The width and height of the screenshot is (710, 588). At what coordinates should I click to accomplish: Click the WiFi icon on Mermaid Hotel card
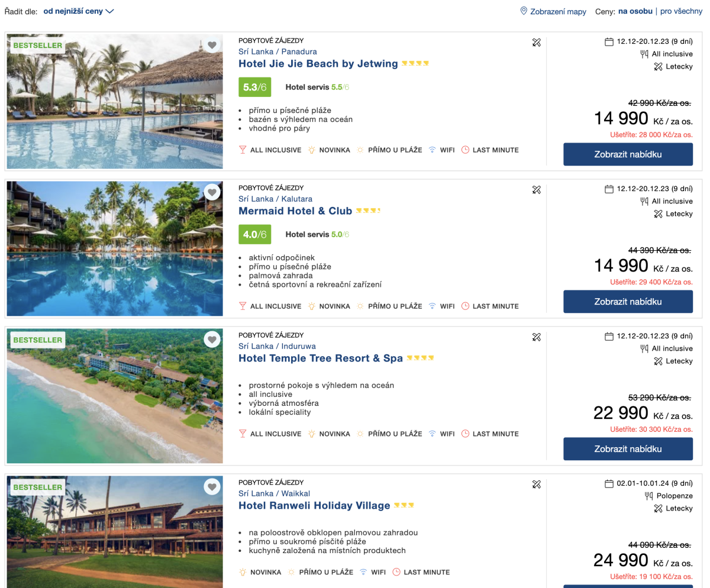coord(432,306)
